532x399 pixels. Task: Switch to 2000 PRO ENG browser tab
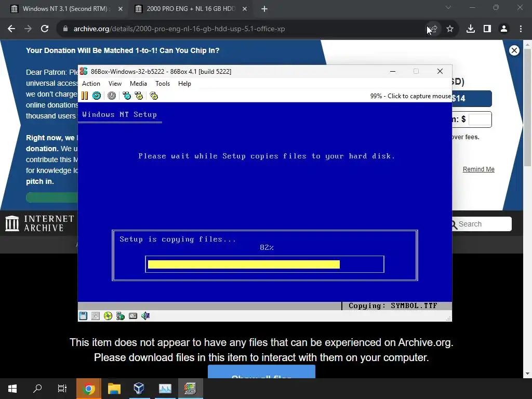[190, 9]
